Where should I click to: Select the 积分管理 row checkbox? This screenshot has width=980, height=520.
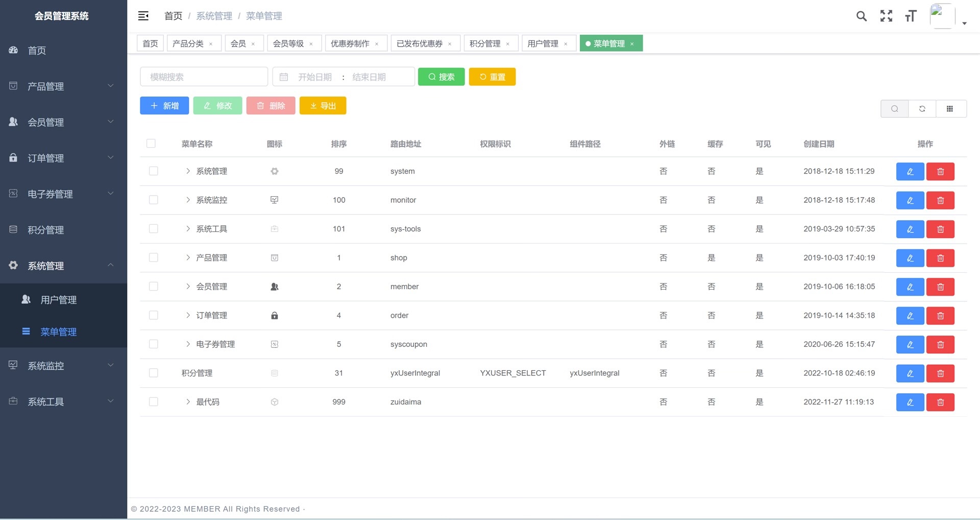tap(153, 373)
